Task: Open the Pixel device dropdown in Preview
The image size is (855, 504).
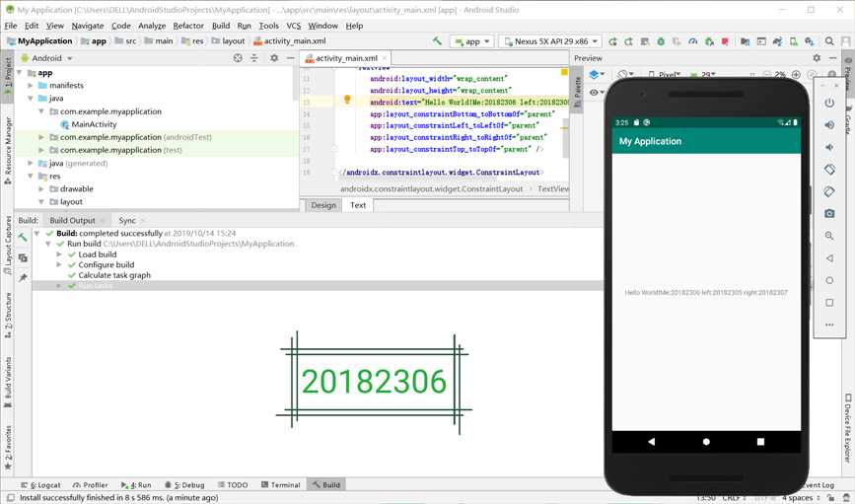Action: click(666, 74)
